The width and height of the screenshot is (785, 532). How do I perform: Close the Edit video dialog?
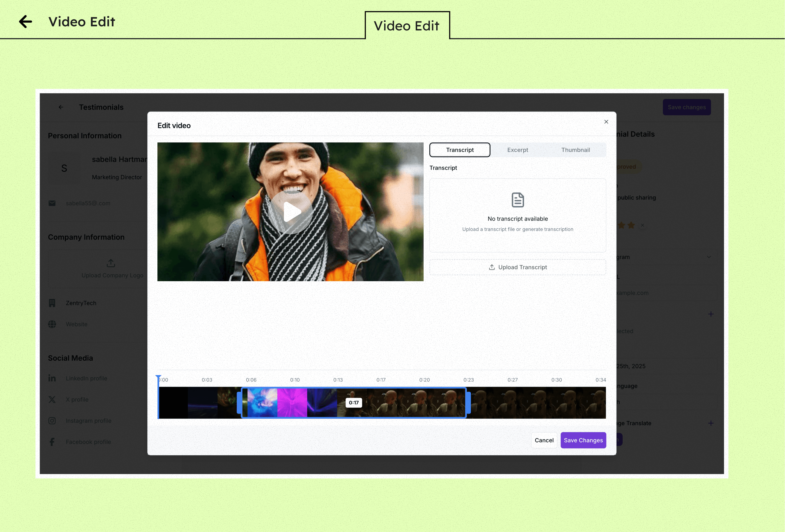coord(606,122)
